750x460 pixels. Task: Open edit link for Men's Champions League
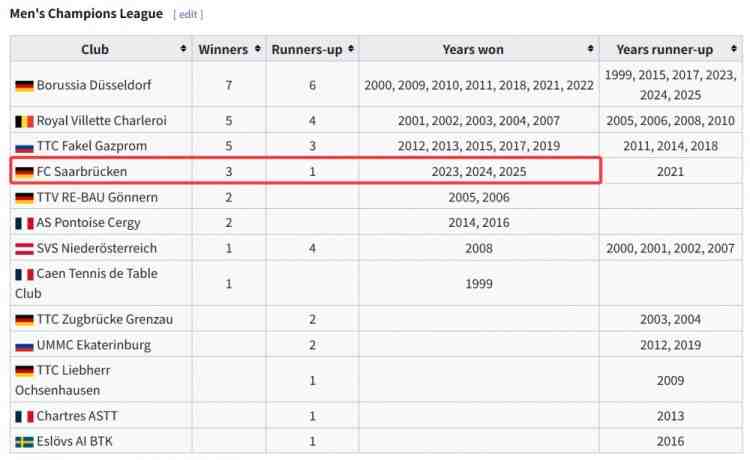188,14
